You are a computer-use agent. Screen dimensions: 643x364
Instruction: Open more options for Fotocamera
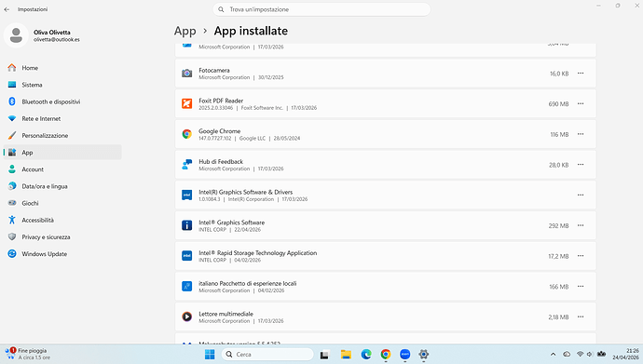[581, 74]
